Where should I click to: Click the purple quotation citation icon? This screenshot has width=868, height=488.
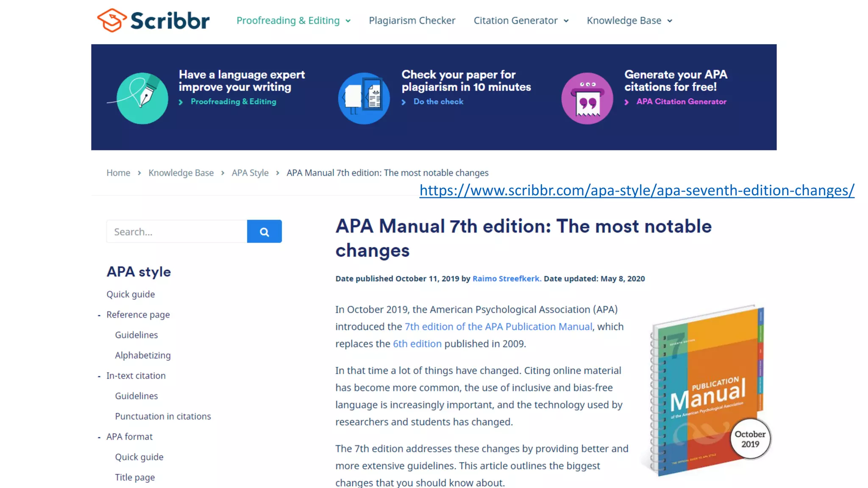tap(587, 98)
